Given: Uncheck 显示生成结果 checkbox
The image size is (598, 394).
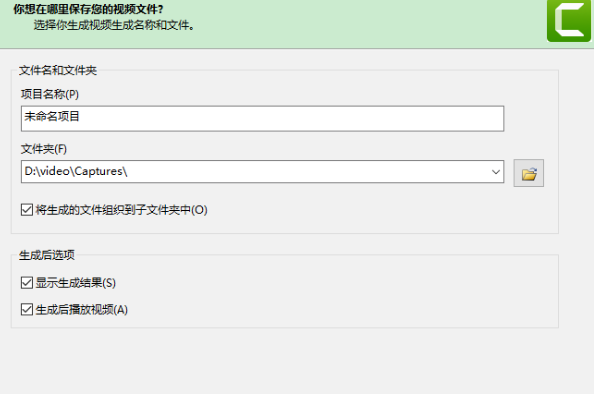Looking at the screenshot, I should [27, 283].
